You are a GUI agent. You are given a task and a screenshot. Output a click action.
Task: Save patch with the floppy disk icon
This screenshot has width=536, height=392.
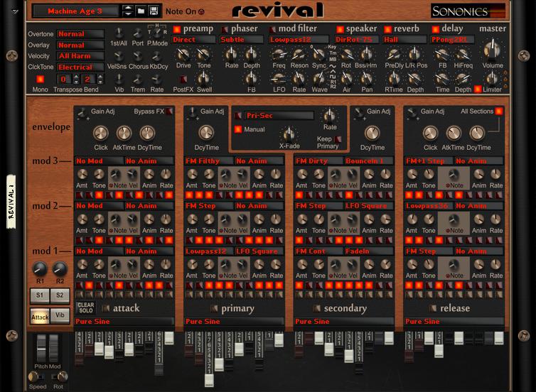pyautogui.click(x=154, y=11)
